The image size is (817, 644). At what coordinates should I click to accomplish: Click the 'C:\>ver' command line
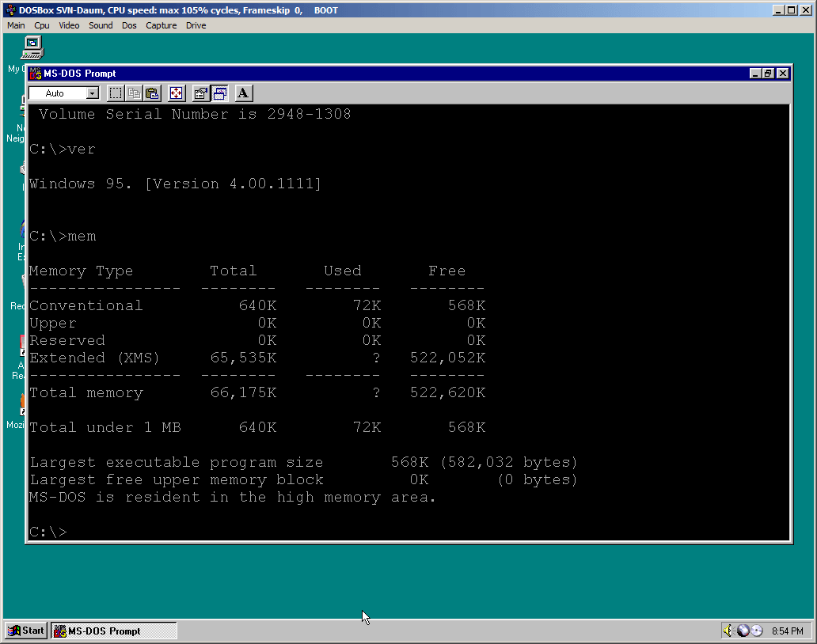[x=63, y=149]
